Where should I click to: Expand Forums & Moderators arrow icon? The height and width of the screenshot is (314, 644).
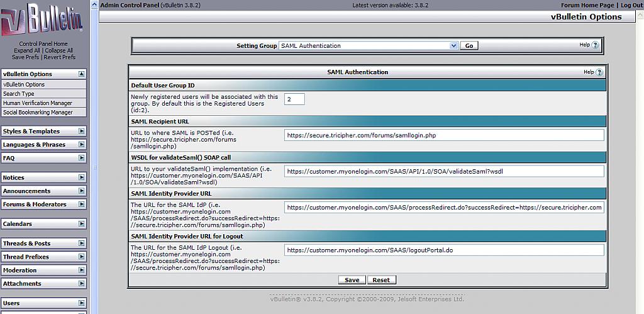pyautogui.click(x=82, y=205)
